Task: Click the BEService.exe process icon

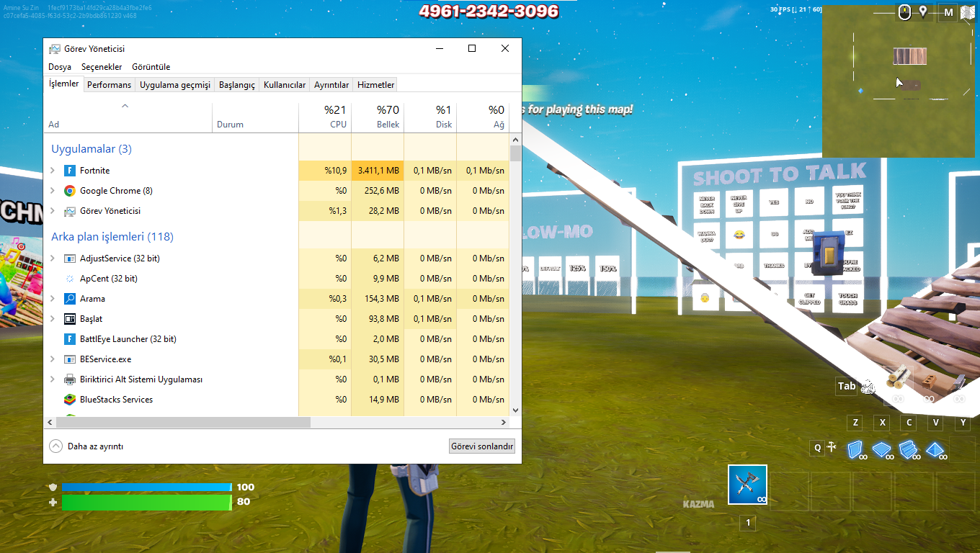Action: [x=70, y=359]
